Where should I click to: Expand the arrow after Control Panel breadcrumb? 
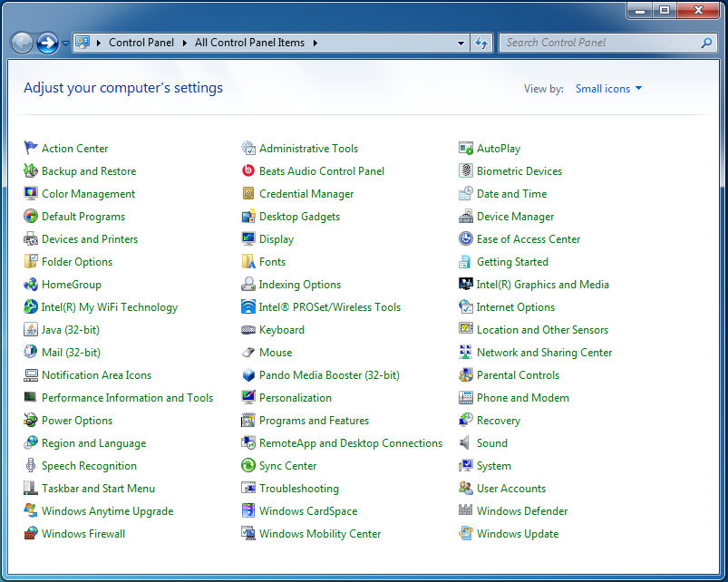pos(184,43)
